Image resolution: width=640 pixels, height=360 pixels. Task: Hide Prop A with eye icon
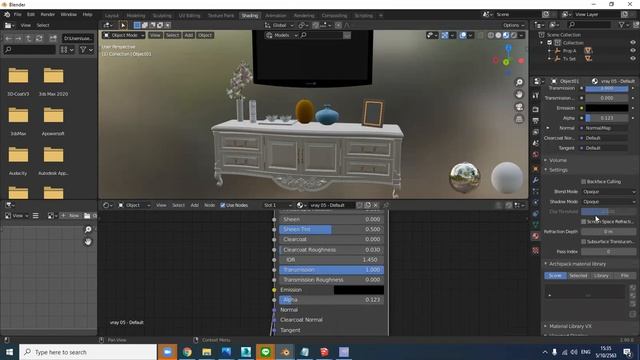[633, 51]
